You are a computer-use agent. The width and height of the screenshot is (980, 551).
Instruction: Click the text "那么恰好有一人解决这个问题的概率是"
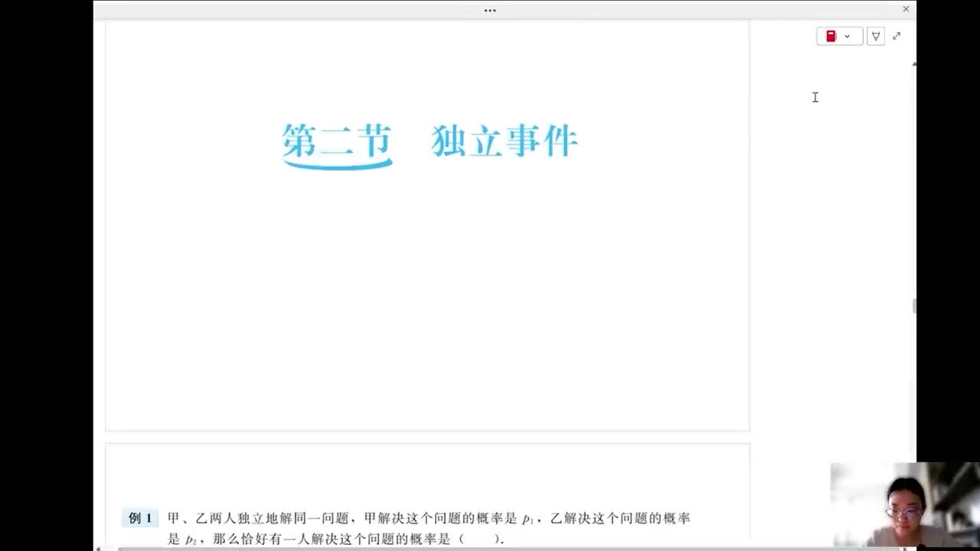[332, 539]
